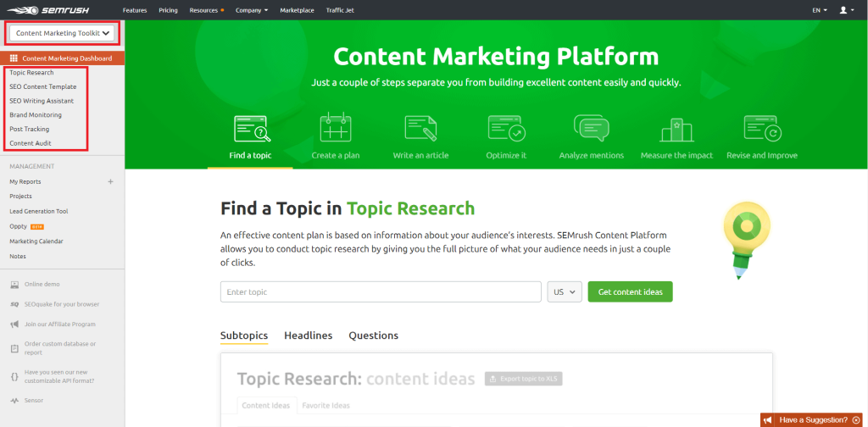Select the Content Ideas tab
Screen dimensions: 868x427
point(267,406)
